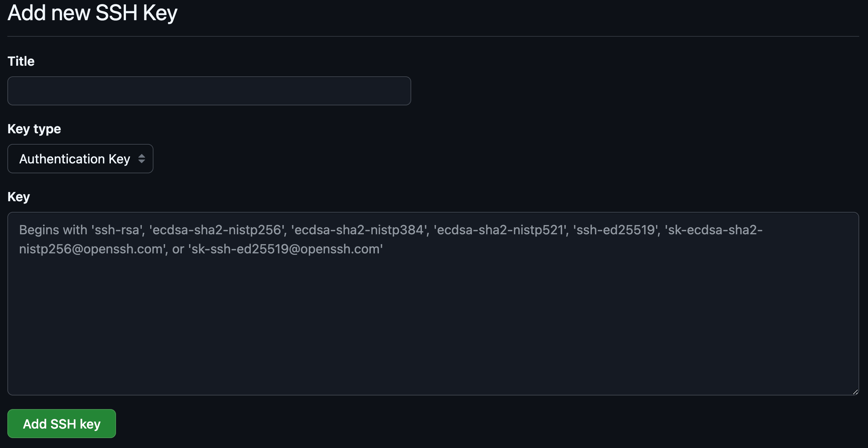The image size is (868, 448).
Task: Click the Key label above the textarea
Action: (19, 196)
